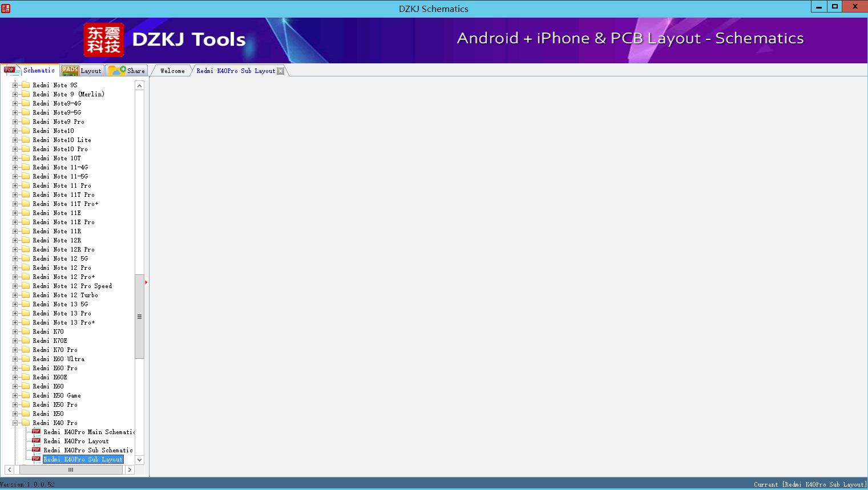Click the Redmi Note 11T Pro folder icon
Image resolution: width=868 pixels, height=490 pixels.
coord(26,195)
